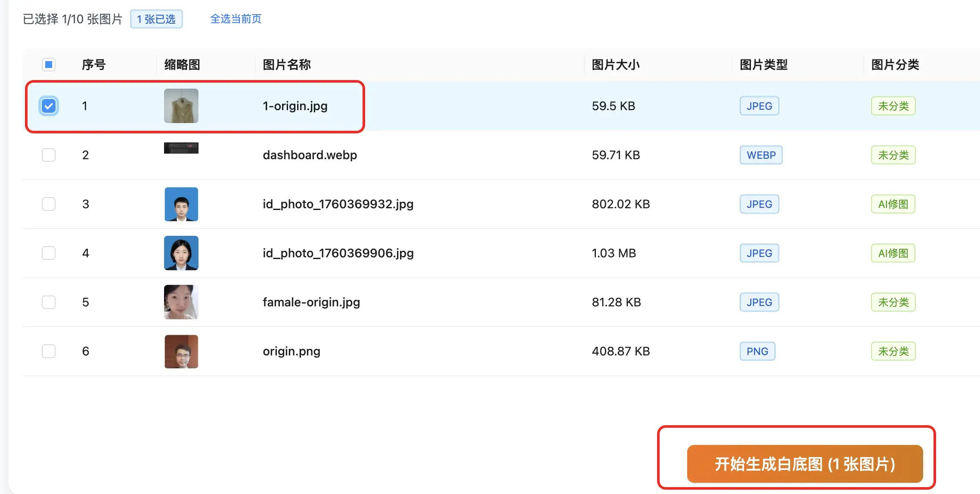980x494 pixels.
Task: Preview the female ID photo thumbnail in row 4
Action: (181, 253)
